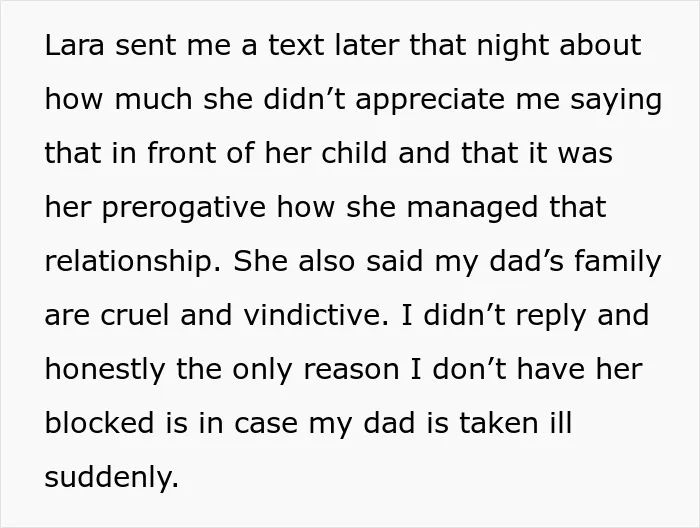The width and height of the screenshot is (700, 528).
Task: Click on the word "cruel"
Action: 135,315
